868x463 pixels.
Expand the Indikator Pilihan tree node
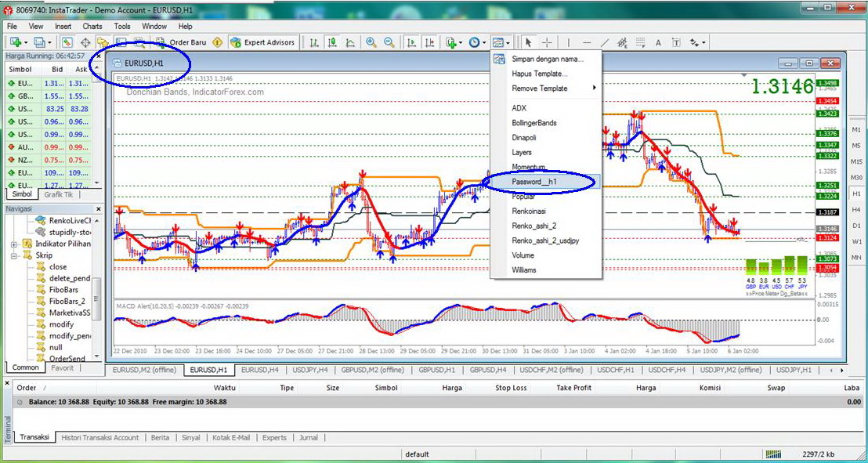14,244
